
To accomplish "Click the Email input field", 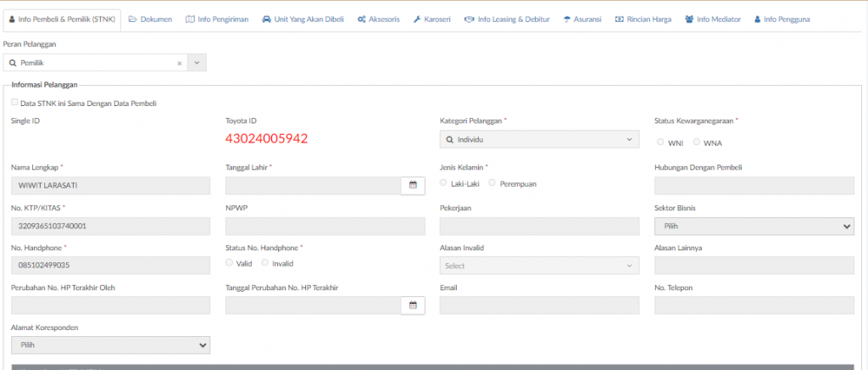I will (x=539, y=306).
